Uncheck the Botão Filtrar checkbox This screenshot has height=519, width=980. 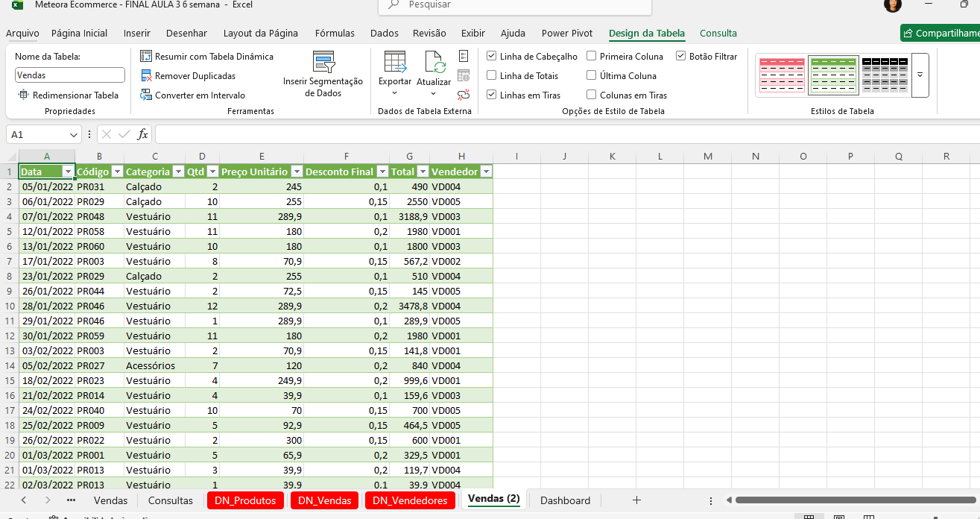681,57
